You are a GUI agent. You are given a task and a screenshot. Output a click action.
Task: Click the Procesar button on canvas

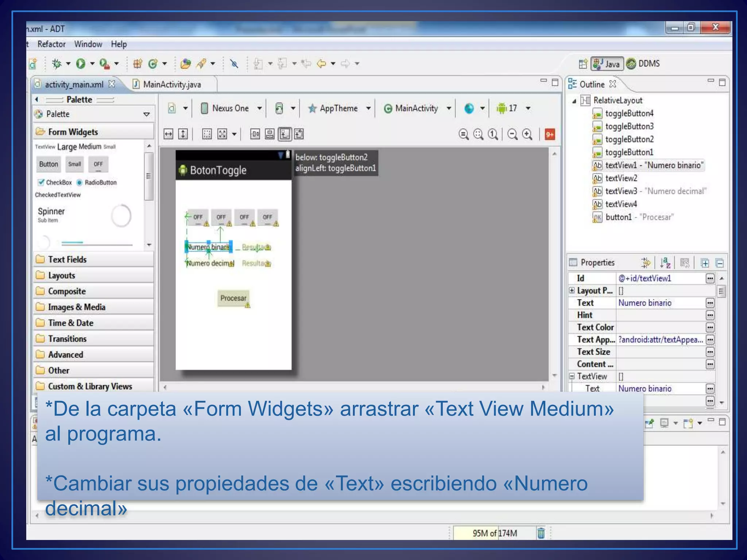tap(233, 298)
